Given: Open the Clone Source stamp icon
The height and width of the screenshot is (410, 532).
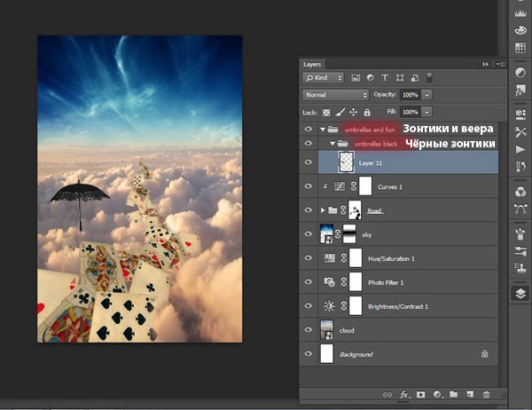Looking at the screenshot, I should 520,268.
